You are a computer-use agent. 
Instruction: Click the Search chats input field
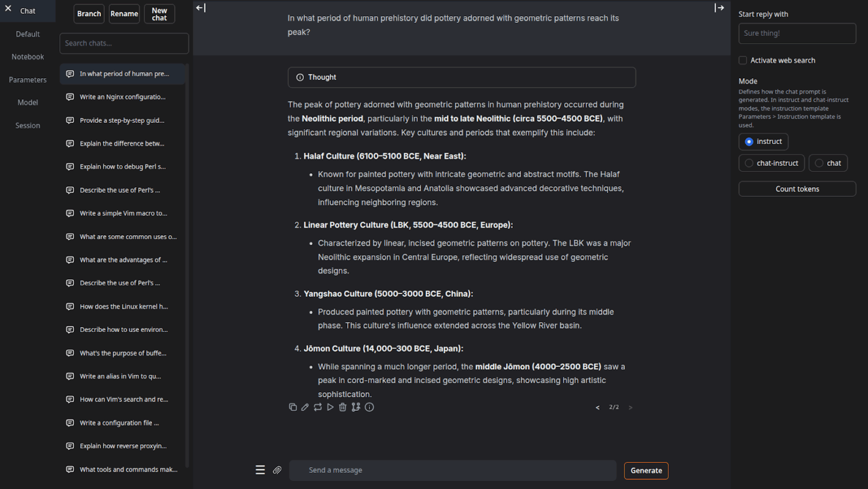pyautogui.click(x=124, y=43)
